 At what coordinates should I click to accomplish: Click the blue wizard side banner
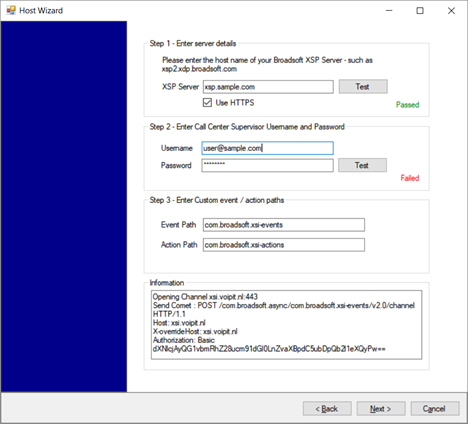64,207
